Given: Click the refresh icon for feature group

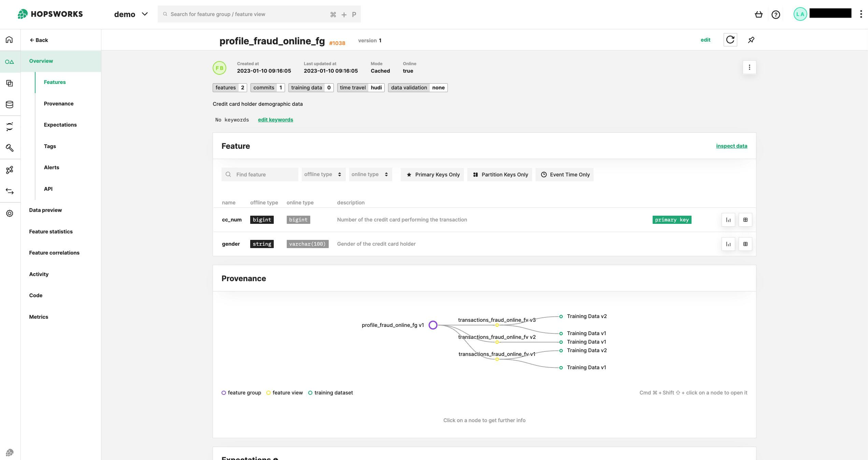Looking at the screenshot, I should click(x=730, y=40).
